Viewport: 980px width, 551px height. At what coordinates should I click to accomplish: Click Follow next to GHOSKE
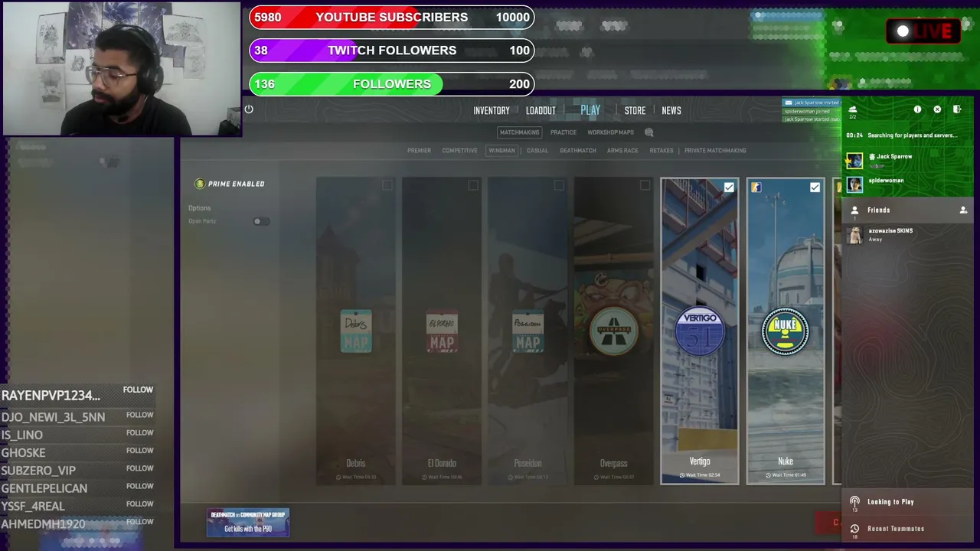click(x=140, y=451)
